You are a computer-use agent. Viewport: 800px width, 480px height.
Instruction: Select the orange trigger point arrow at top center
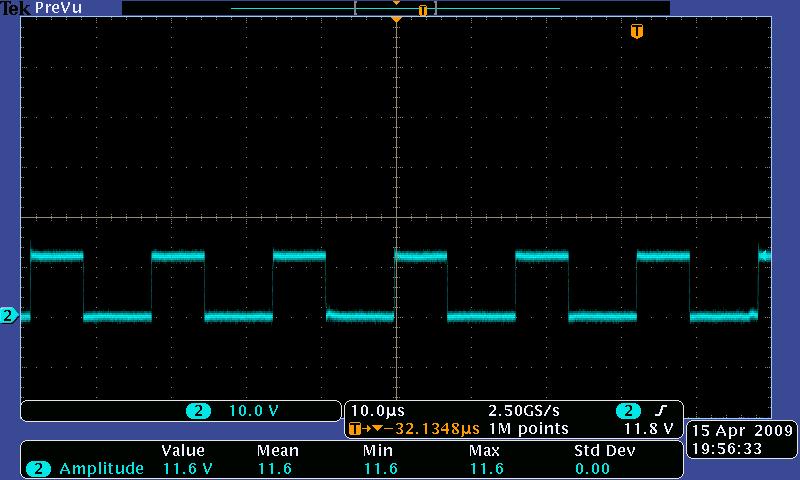(x=396, y=19)
